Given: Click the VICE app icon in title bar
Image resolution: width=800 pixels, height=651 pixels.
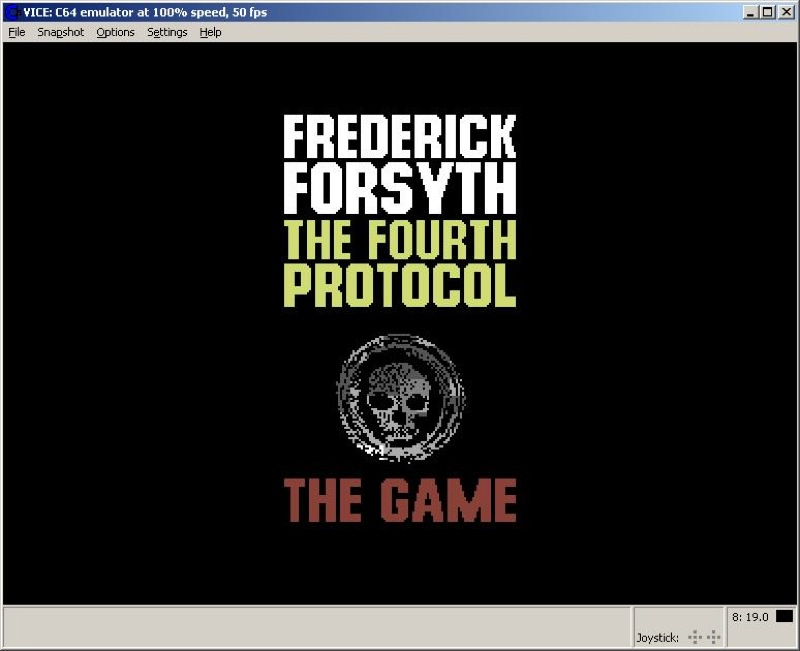Looking at the screenshot, I should tap(14, 12).
